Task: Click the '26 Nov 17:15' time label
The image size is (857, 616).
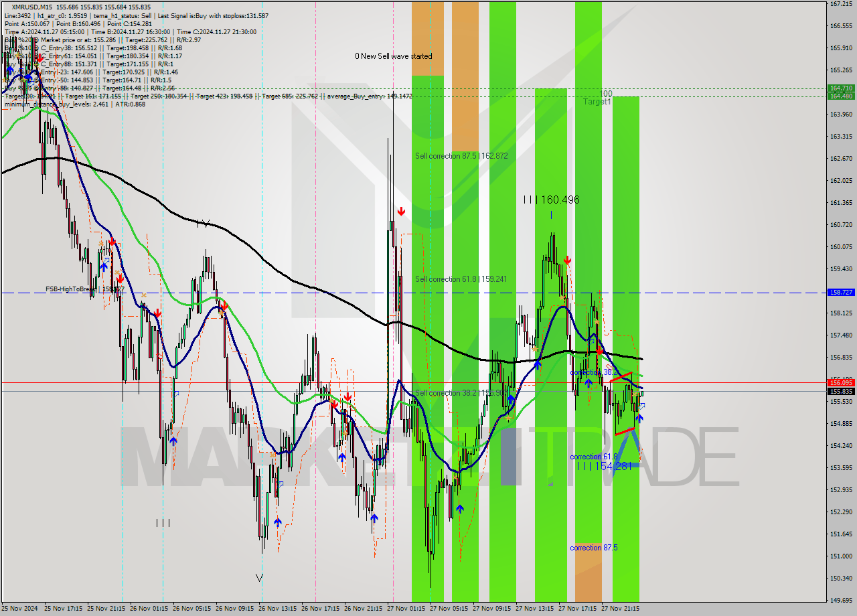Action: point(320,609)
